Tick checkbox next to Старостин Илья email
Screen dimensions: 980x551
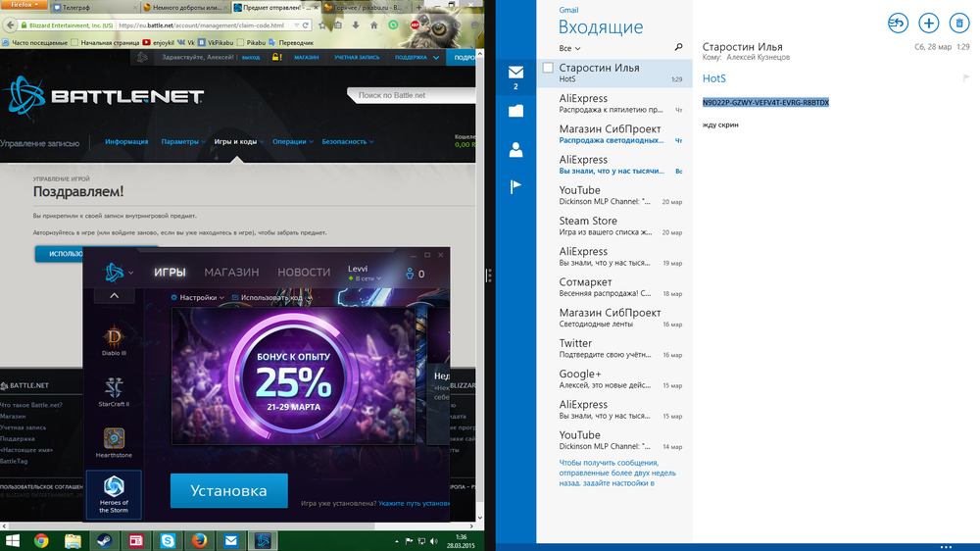[548, 68]
